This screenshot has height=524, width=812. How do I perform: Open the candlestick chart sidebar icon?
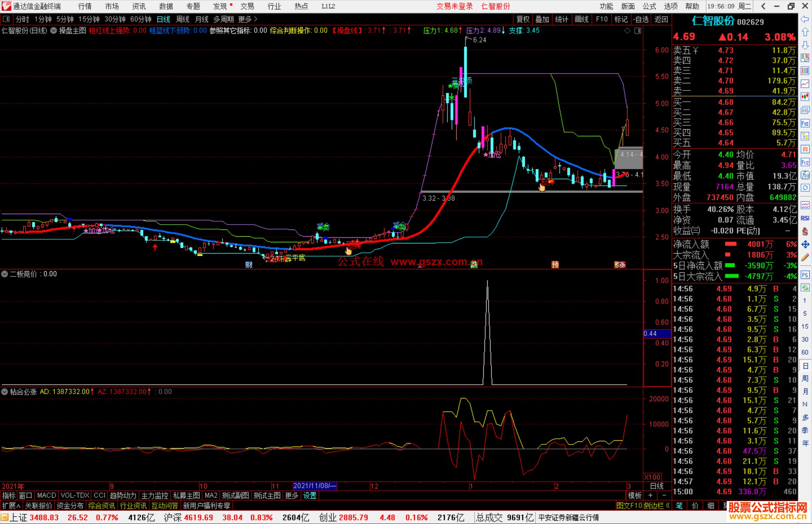805,97
